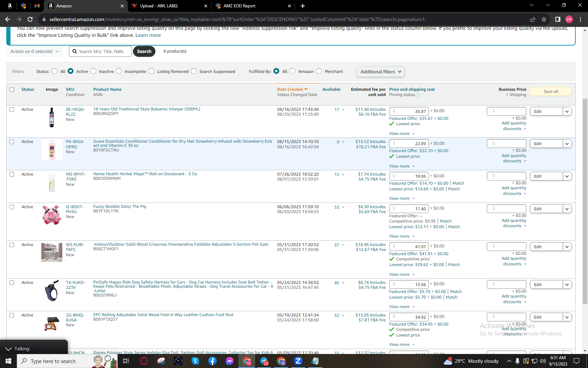The height and width of the screenshot is (368, 588).
Task: Open a new browser tab
Action: point(303,6)
